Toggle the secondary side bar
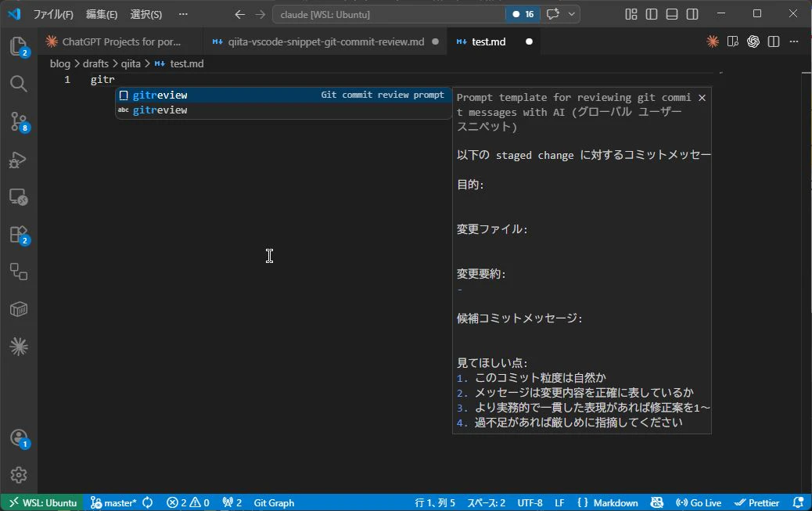The height and width of the screenshot is (511, 812). pos(692,15)
